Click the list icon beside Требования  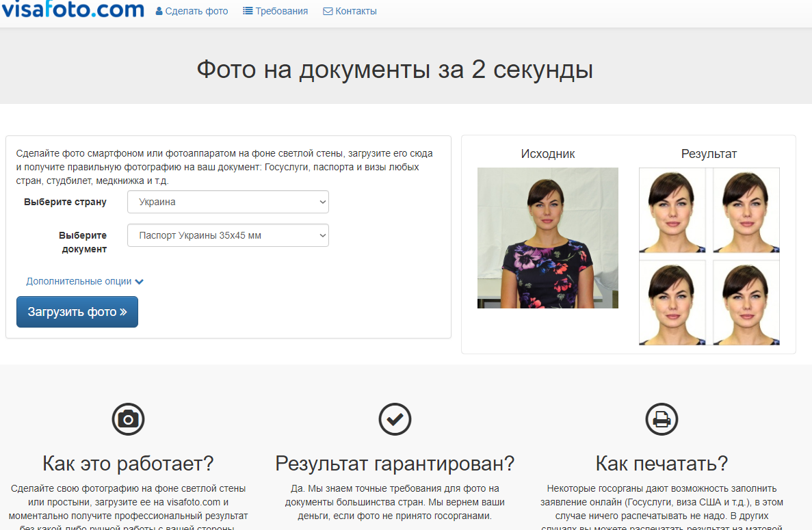click(x=248, y=12)
